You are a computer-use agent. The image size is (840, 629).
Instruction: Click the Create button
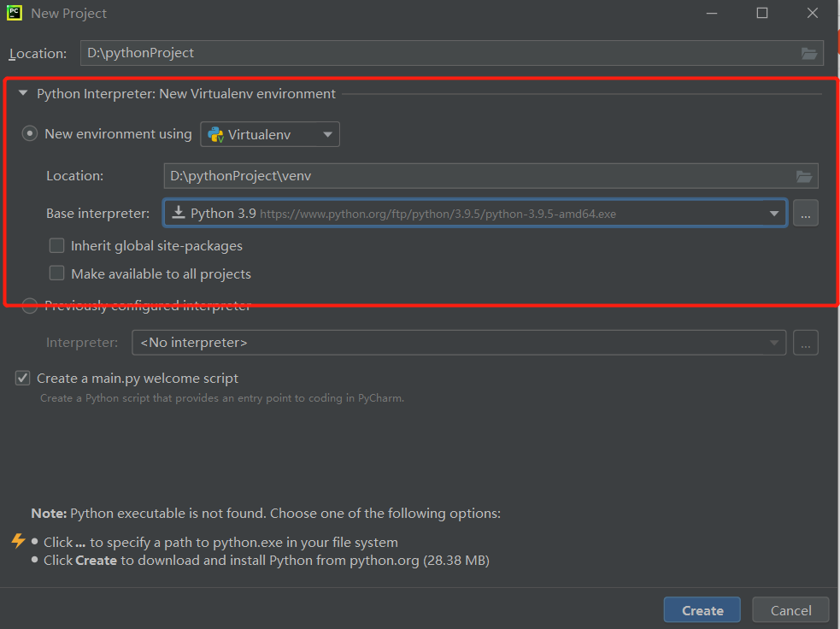click(702, 610)
